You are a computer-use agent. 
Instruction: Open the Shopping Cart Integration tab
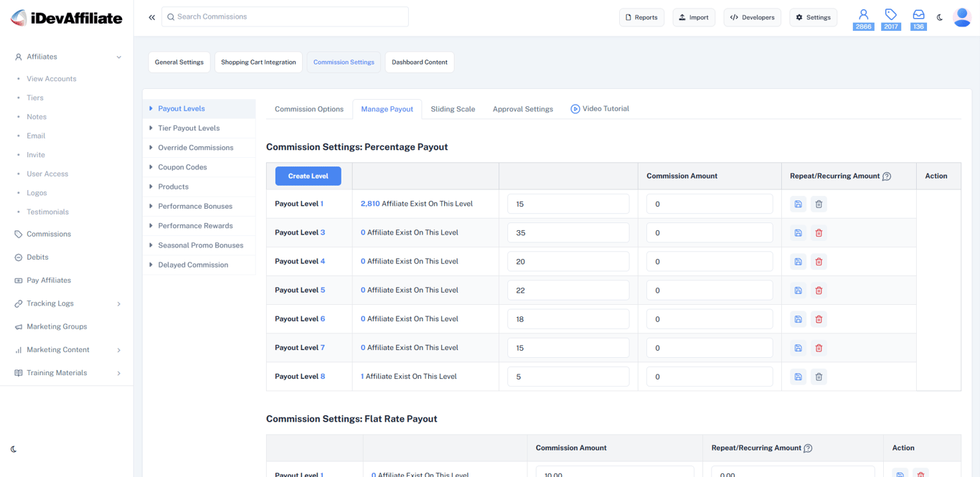(x=258, y=62)
